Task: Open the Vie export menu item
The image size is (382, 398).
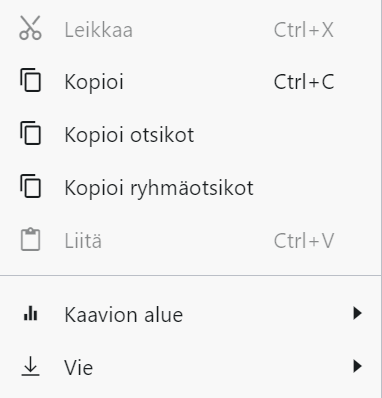Action: (x=190, y=367)
